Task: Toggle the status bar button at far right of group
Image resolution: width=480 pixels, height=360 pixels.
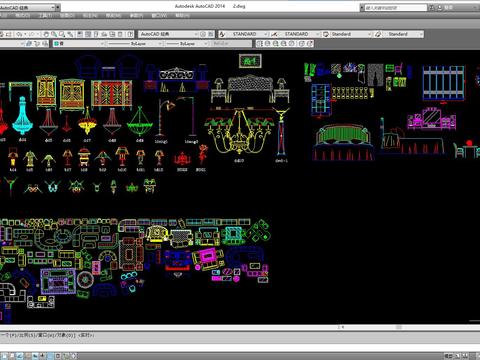Action: [74, 356]
